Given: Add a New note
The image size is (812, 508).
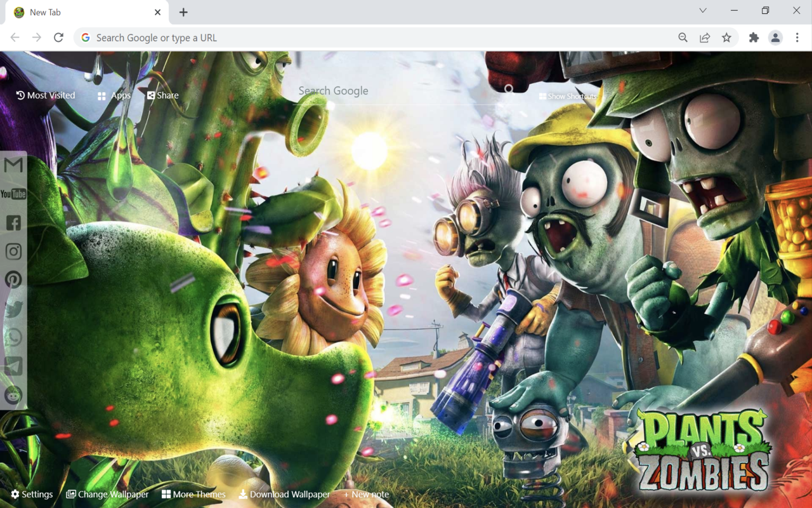Looking at the screenshot, I should 366,495.
